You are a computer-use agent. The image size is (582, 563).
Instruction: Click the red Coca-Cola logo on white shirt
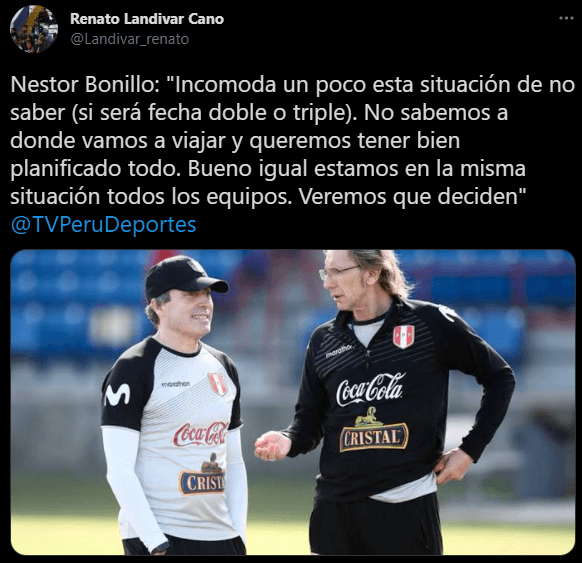pyautogui.click(x=200, y=433)
